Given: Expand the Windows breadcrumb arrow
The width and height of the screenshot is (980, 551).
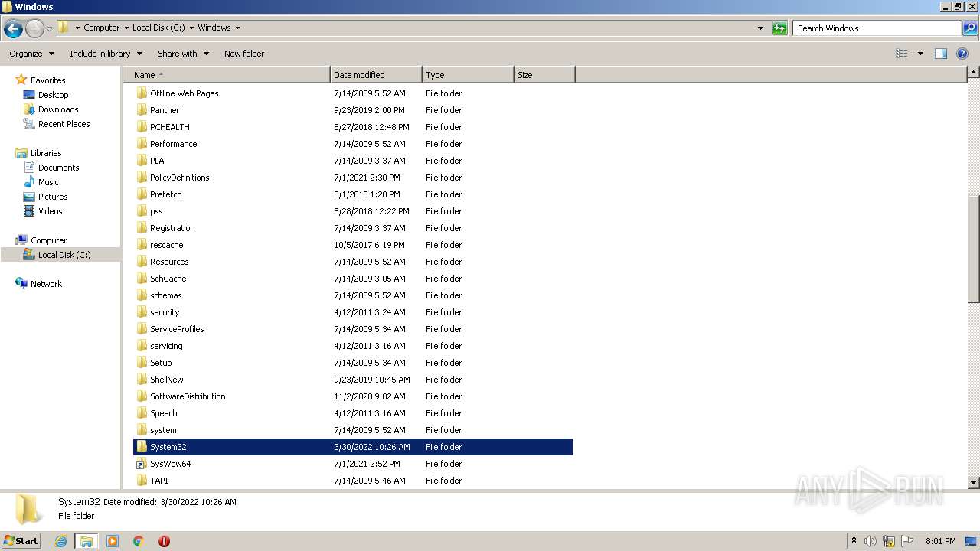Looking at the screenshot, I should pyautogui.click(x=237, y=28).
